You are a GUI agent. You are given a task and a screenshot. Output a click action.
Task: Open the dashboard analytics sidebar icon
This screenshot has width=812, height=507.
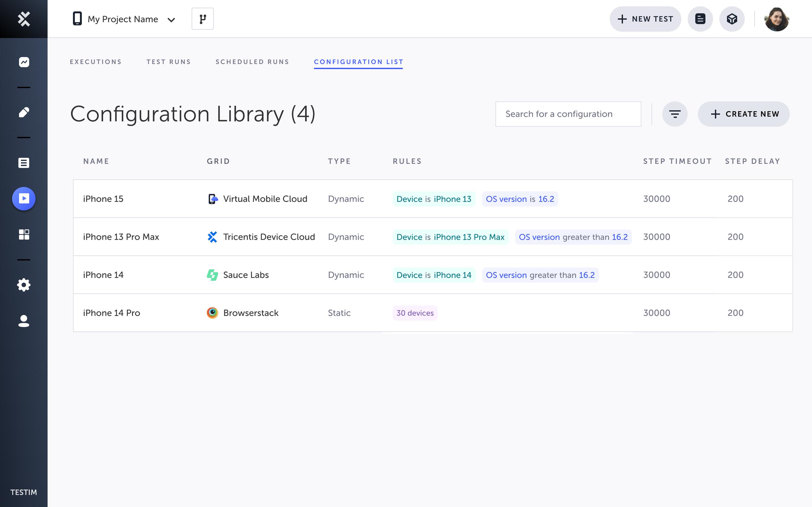pyautogui.click(x=24, y=62)
